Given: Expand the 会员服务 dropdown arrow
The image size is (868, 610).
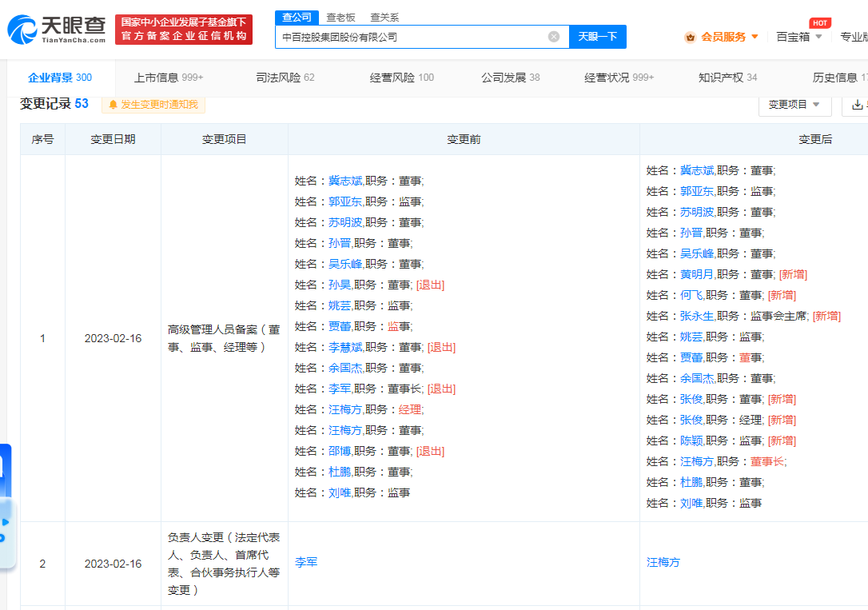Looking at the screenshot, I should (755, 37).
